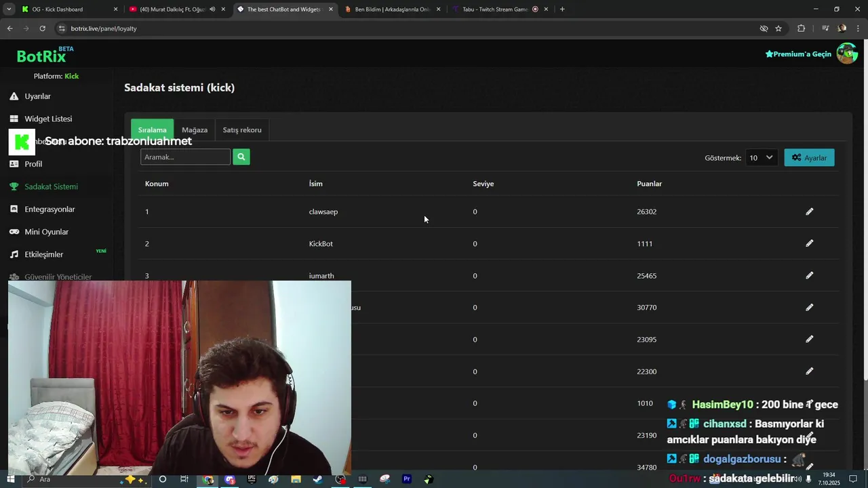Viewport: 868px width, 488px height.
Task: Edit the row with 30770 points
Action: tap(809, 307)
